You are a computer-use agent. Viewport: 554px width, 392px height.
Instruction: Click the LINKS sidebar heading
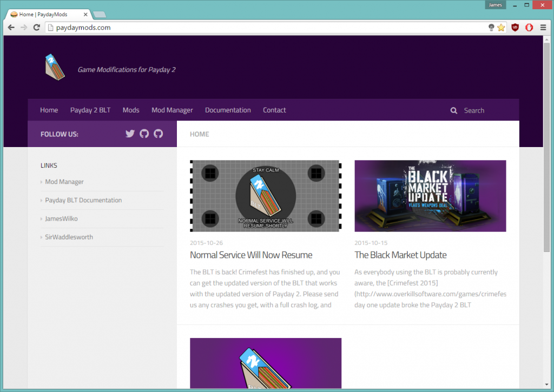coord(49,165)
